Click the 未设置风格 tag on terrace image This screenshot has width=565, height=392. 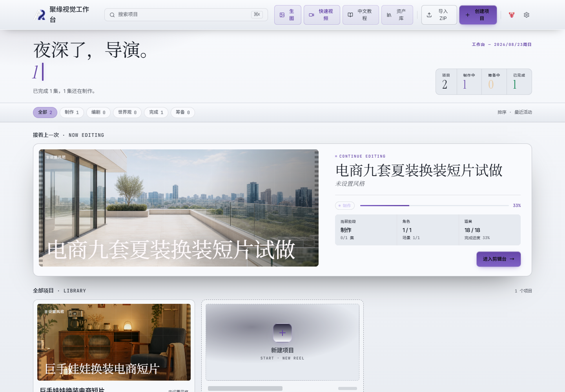click(56, 157)
